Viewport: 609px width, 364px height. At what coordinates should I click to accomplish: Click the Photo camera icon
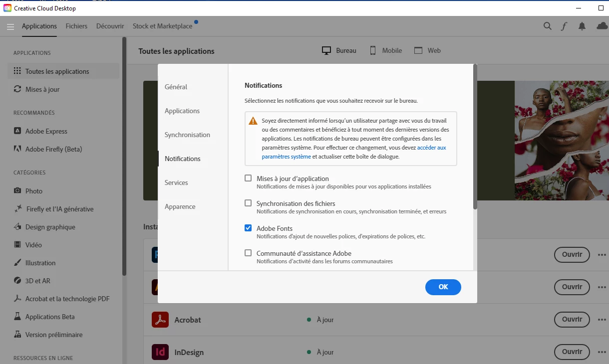17,191
